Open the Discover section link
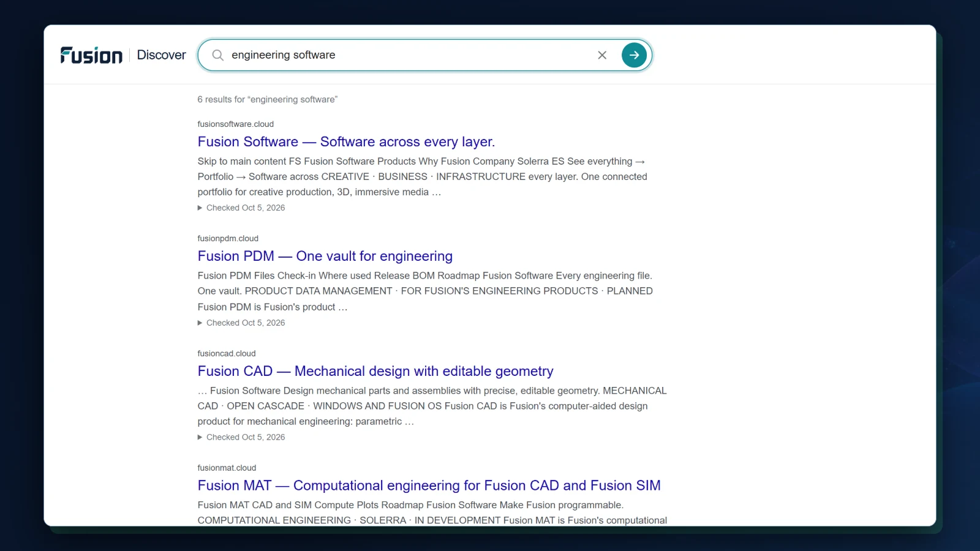 [x=161, y=55]
